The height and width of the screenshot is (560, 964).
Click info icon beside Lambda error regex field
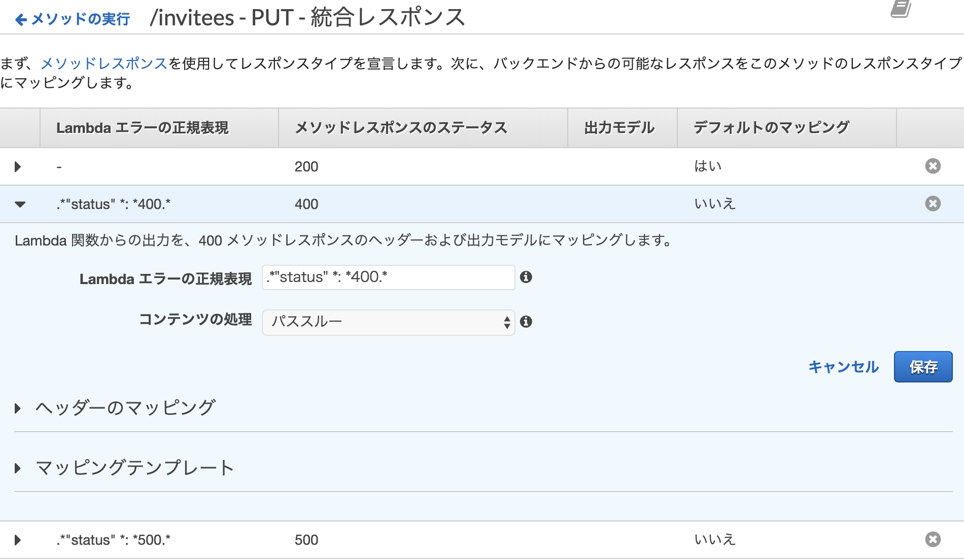pyautogui.click(x=526, y=277)
